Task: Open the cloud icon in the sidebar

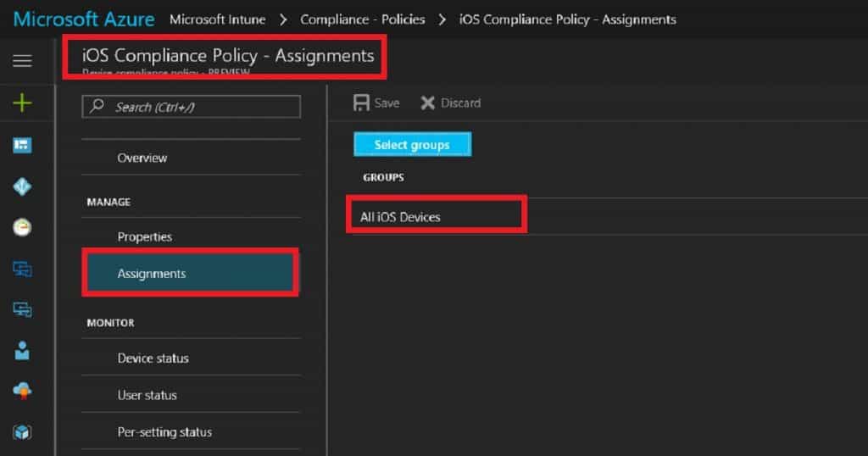Action: [22, 391]
